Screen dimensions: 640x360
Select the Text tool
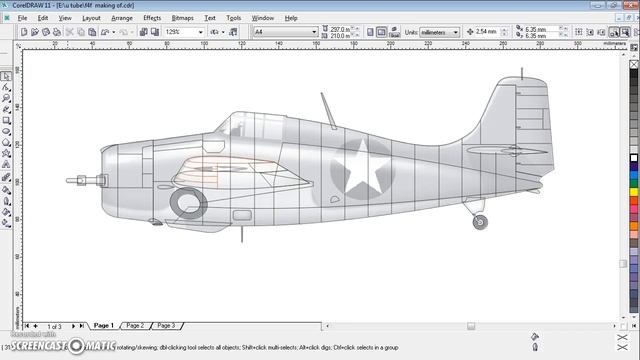coord(6,164)
